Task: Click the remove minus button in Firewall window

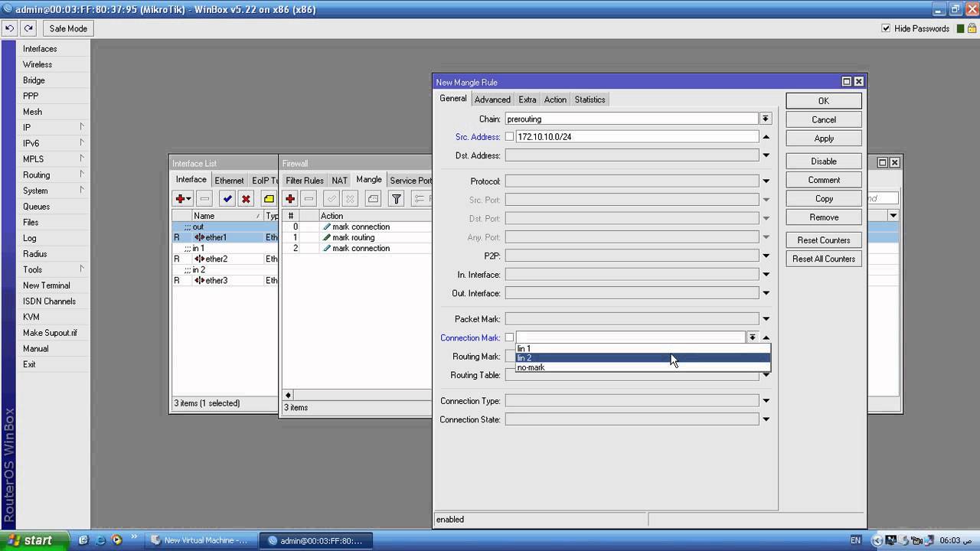Action: (x=309, y=198)
